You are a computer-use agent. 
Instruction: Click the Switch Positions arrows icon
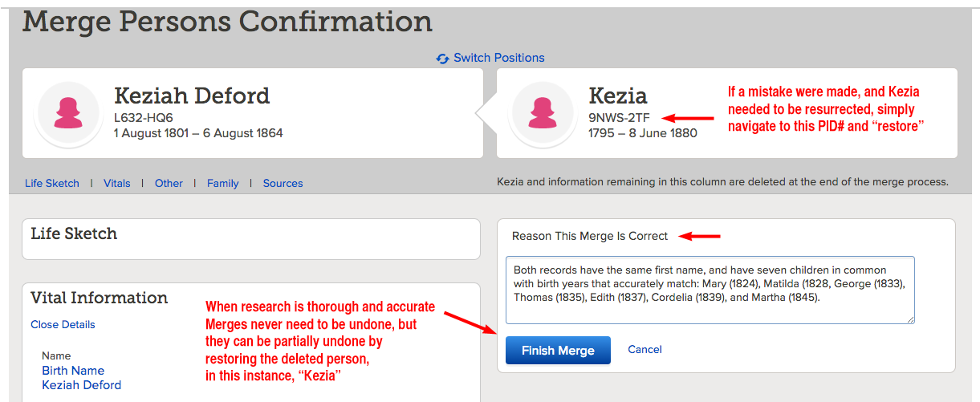(442, 59)
